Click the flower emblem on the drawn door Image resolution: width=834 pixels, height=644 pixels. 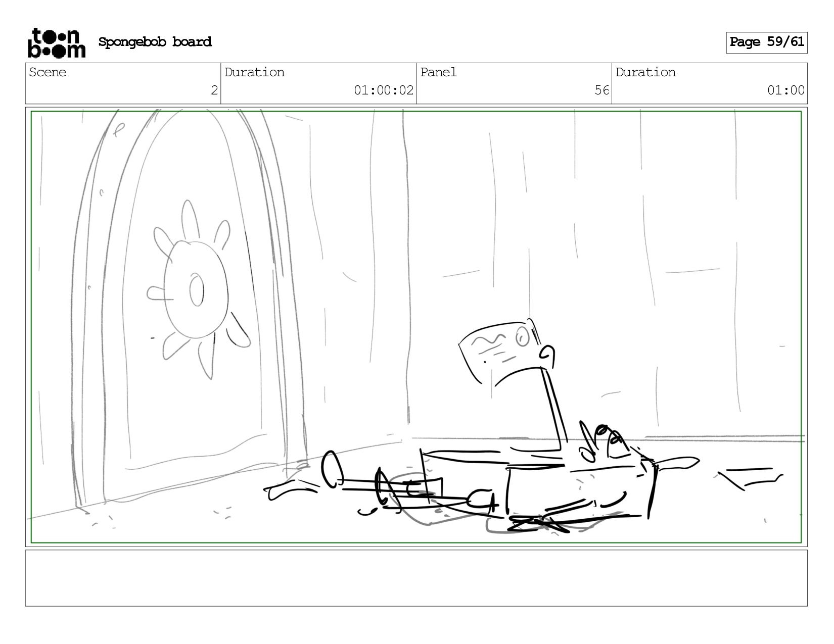pos(198,289)
